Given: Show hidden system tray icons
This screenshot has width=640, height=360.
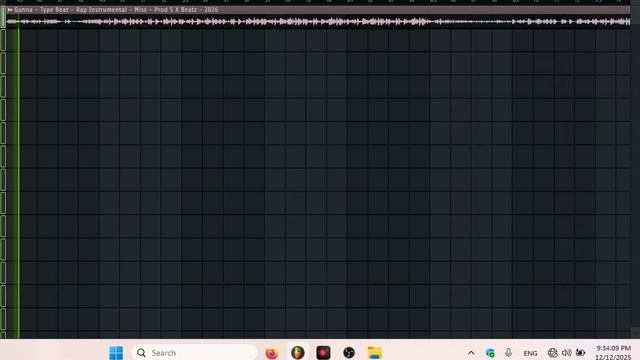Looking at the screenshot, I should click(471, 353).
